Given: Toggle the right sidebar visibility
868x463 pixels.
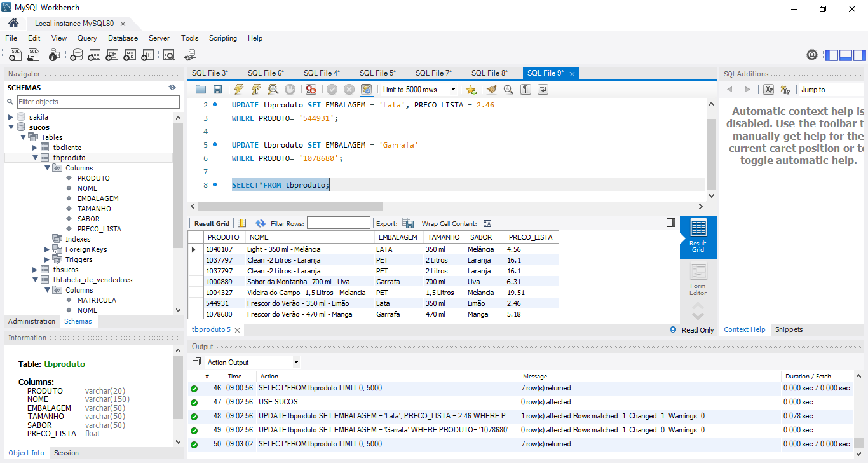Looking at the screenshot, I should tap(859, 55).
